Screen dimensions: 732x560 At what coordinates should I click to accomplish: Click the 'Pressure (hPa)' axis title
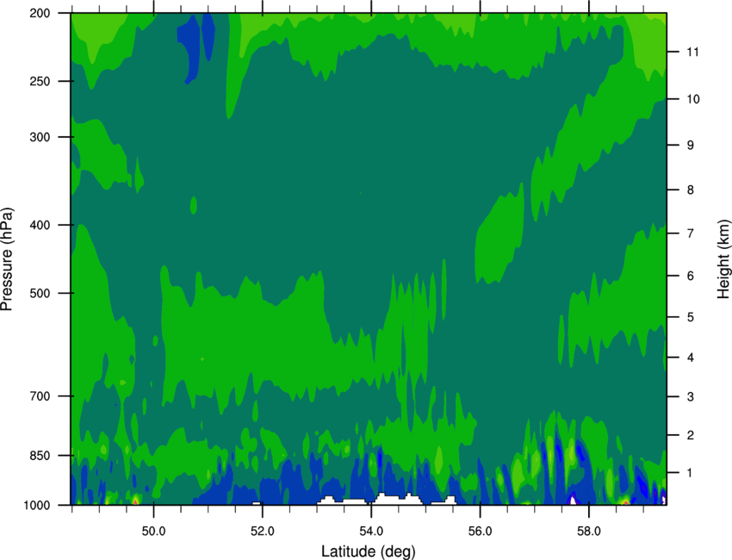[x=8, y=259]
